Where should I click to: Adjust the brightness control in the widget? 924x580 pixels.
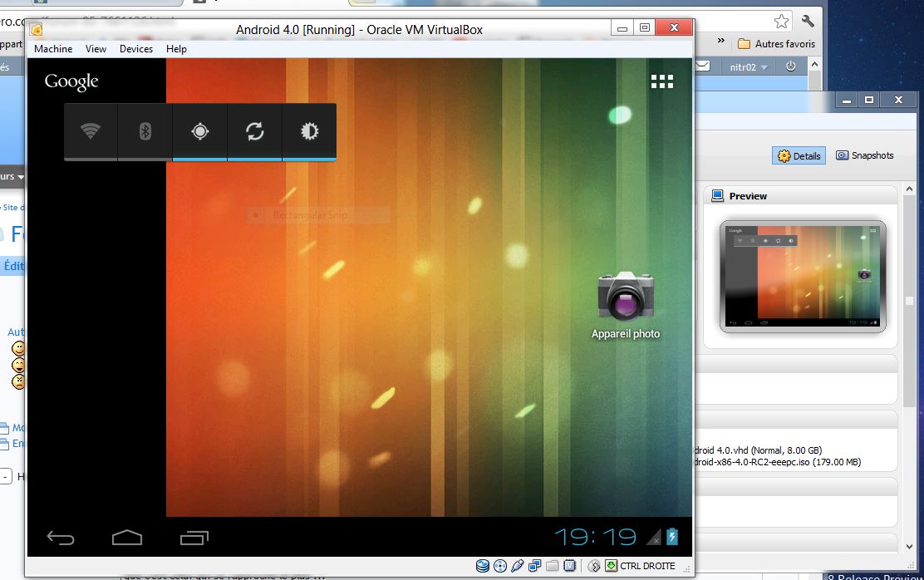pos(309,131)
